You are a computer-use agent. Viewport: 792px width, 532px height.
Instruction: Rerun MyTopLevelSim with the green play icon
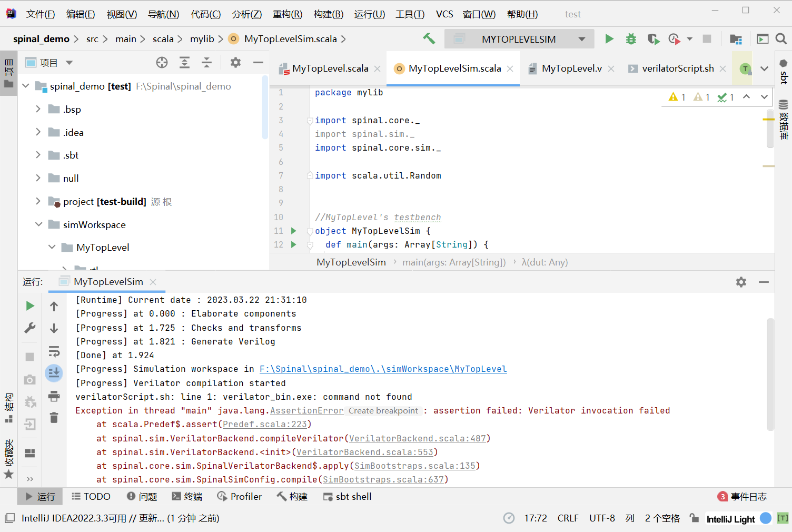tap(29, 306)
